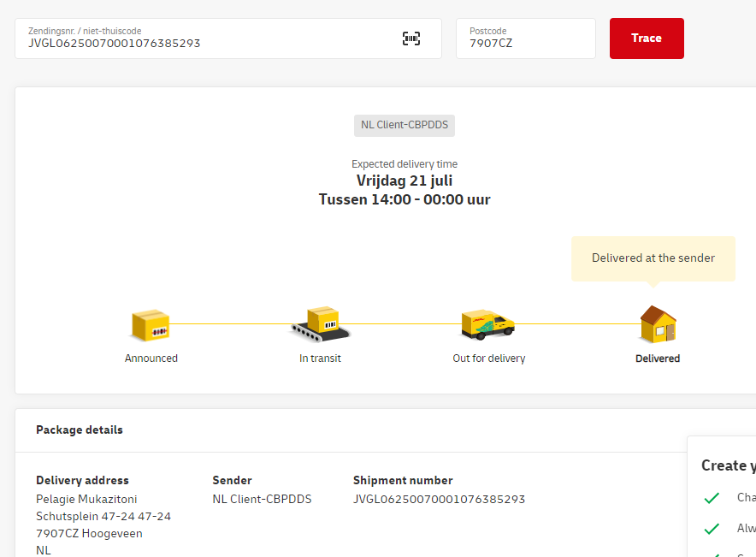Click the first green checkmark in side panel

[712, 498]
